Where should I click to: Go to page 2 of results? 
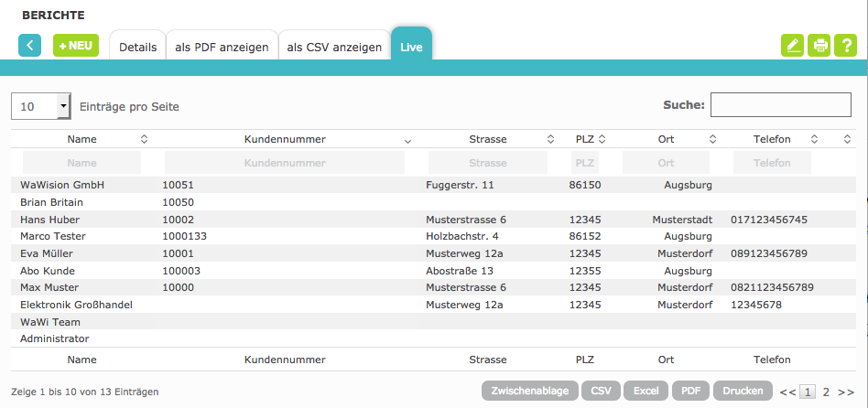[826, 392]
